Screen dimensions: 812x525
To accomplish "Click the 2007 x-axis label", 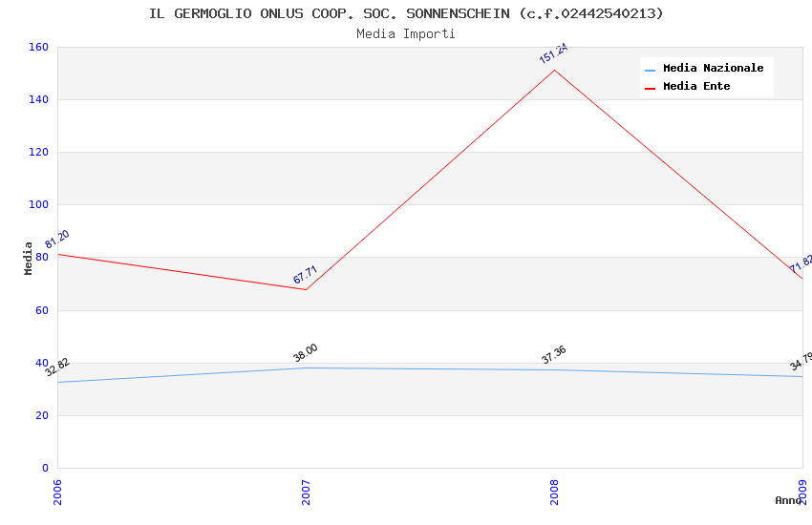I will [x=306, y=492].
